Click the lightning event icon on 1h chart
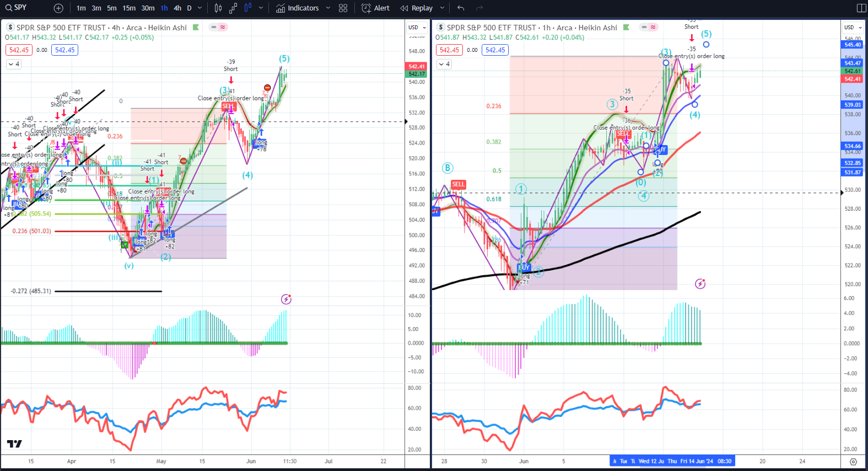The width and height of the screenshot is (868, 471). pyautogui.click(x=700, y=284)
